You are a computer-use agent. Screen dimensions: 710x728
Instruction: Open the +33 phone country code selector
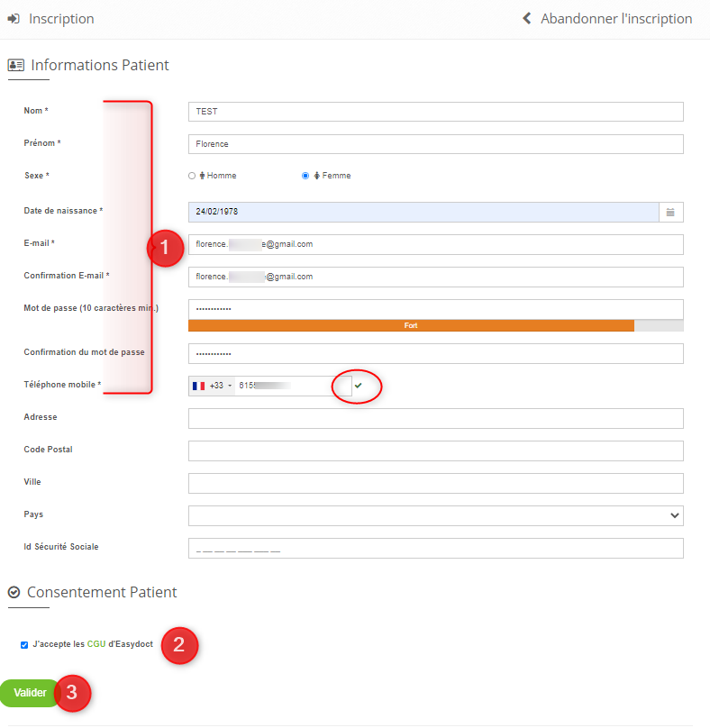tap(221, 386)
